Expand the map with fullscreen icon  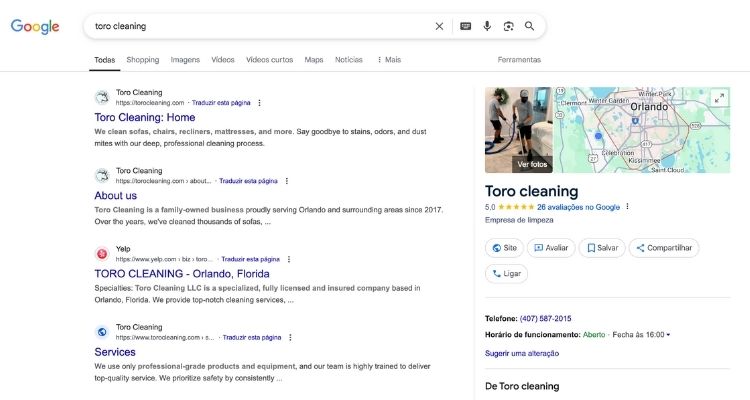click(719, 99)
